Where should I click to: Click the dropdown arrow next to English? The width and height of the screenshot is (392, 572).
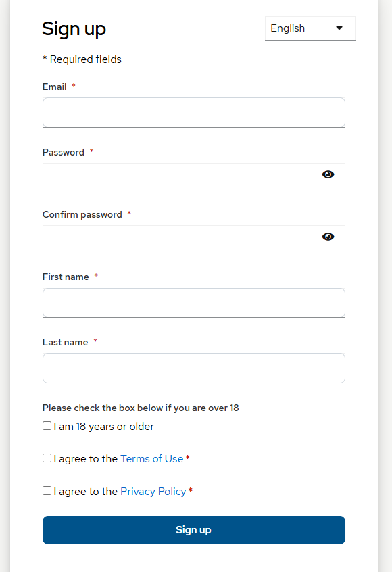point(339,28)
